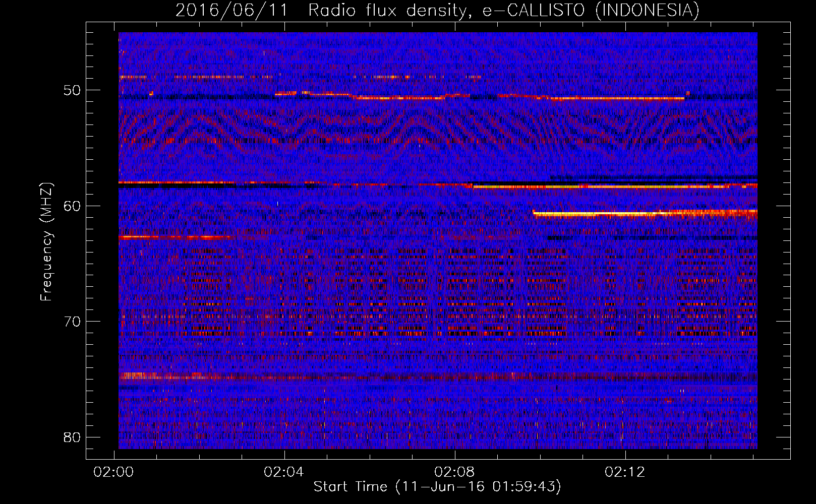Select the 50 tick label on frequency axis
The image size is (816, 504).
72,91
